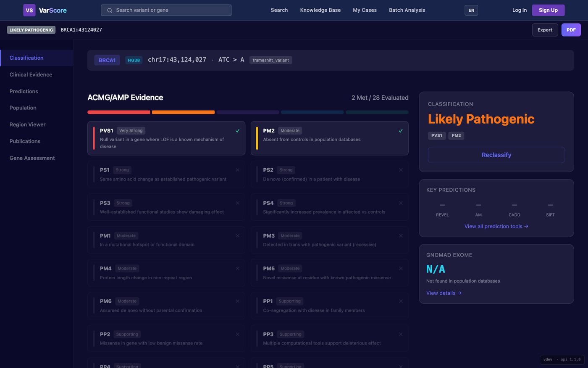Click the X mark on PP1 card
Screen dimensions: 588x368
pos(401,301)
